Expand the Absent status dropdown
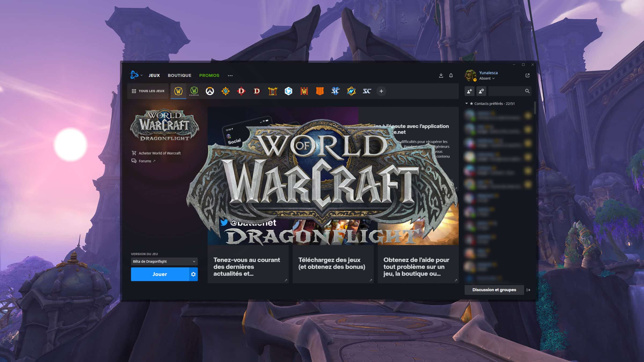 (487, 79)
